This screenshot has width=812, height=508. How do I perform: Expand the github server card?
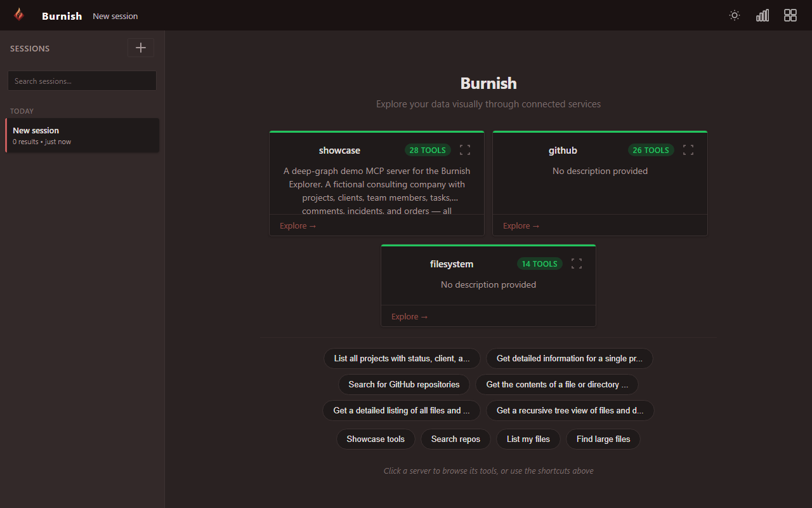(688, 150)
